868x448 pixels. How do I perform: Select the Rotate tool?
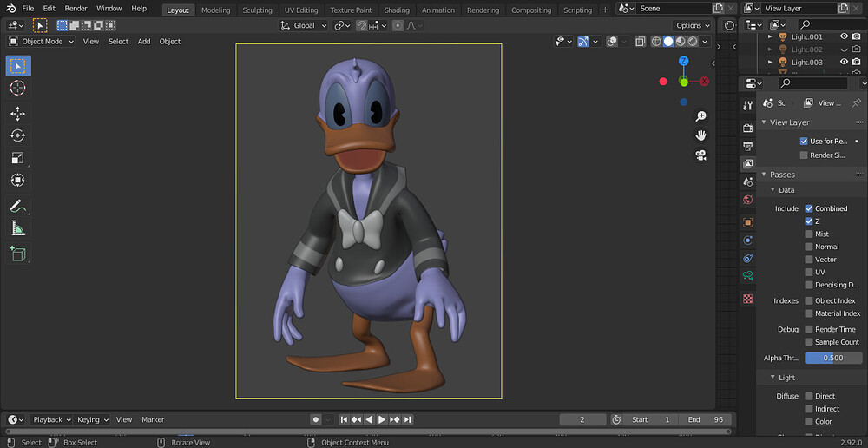point(18,135)
